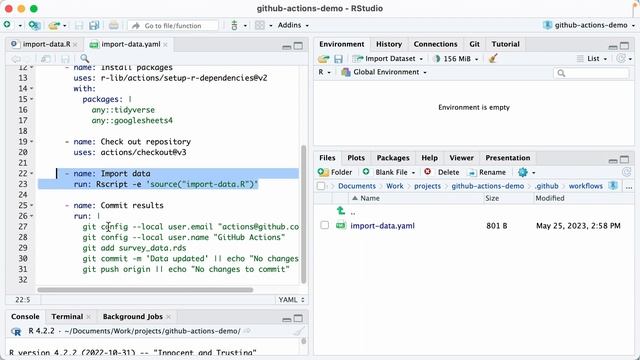Click the version control Git toolbar icon
This screenshot has height=360, width=640.
[x=234, y=25]
